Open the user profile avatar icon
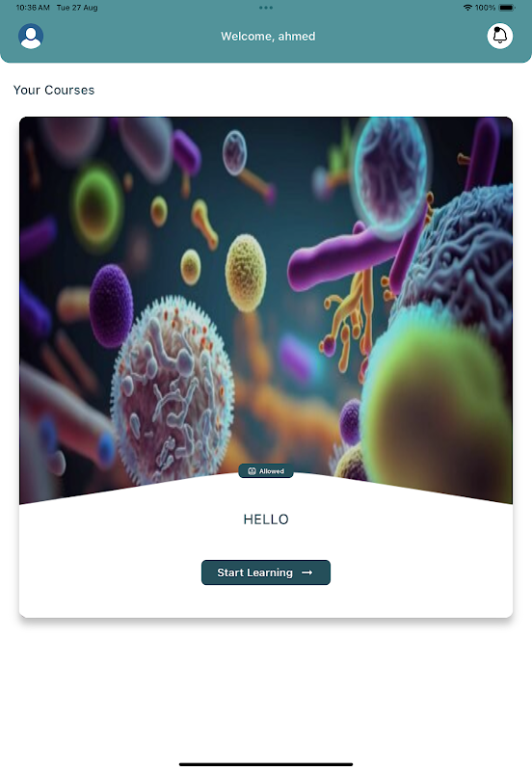This screenshot has height=771, width=532. coord(31,37)
